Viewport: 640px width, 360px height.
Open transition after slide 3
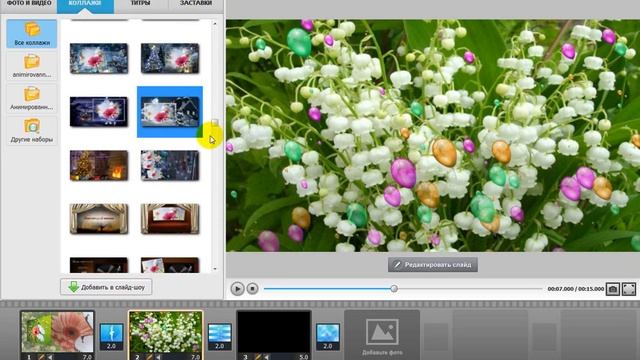point(328,337)
